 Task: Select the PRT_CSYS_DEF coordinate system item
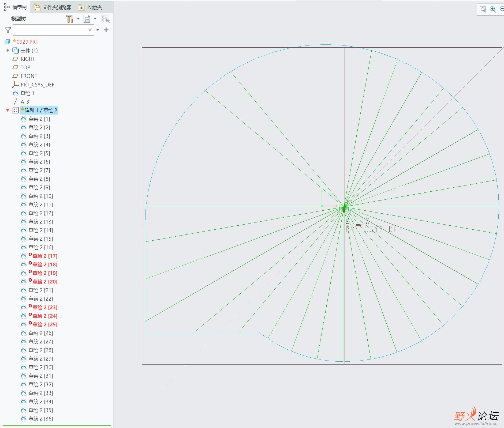(37, 85)
